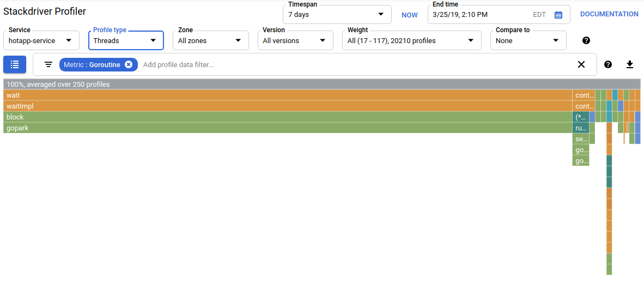Download the profile data

click(x=630, y=64)
